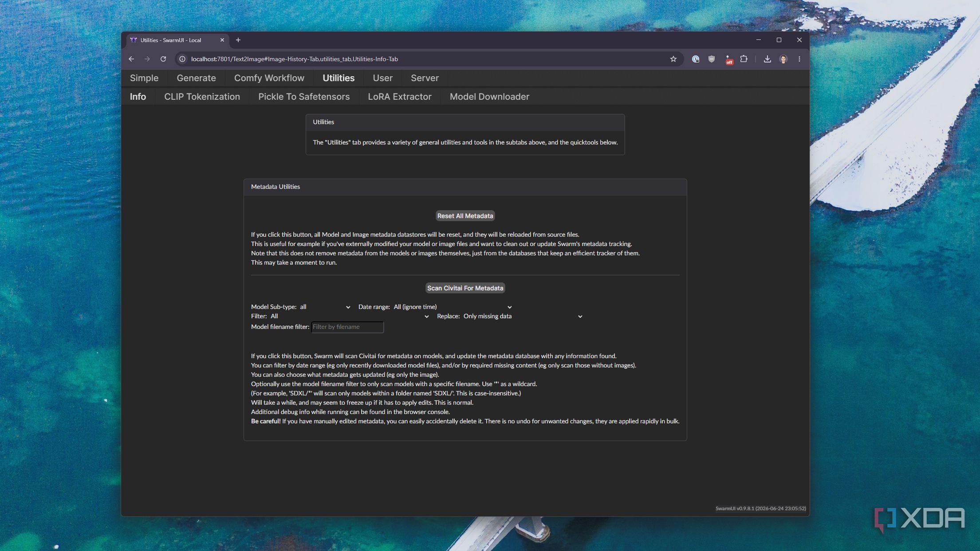This screenshot has height=551, width=980.
Task: Open the Pickle To Safetensors subtab
Action: click(x=304, y=97)
